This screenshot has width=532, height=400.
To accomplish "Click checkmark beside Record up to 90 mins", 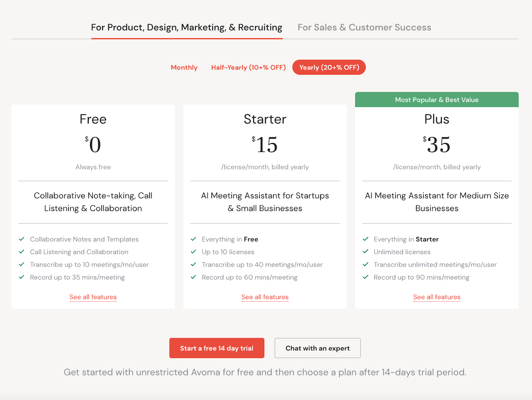I will tap(365, 277).
